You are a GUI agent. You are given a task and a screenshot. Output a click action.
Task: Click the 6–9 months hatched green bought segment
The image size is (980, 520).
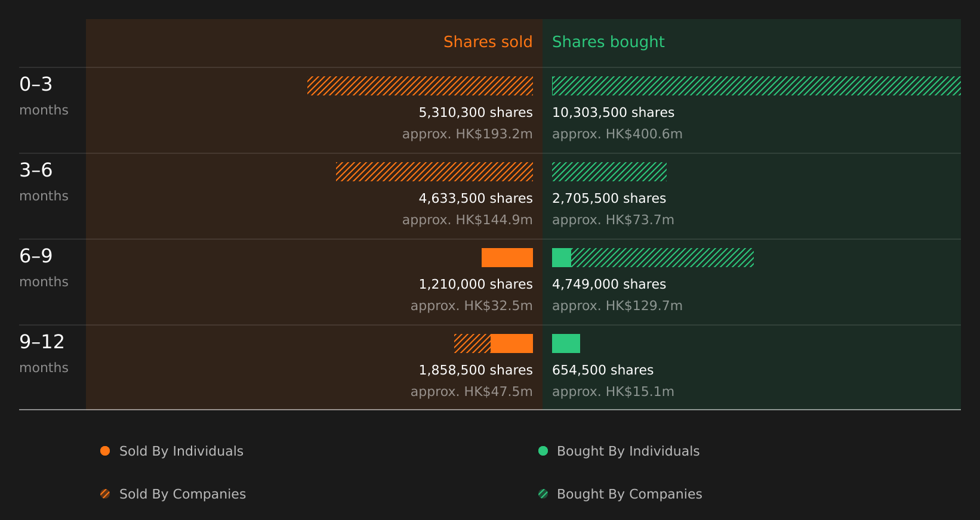click(662, 258)
